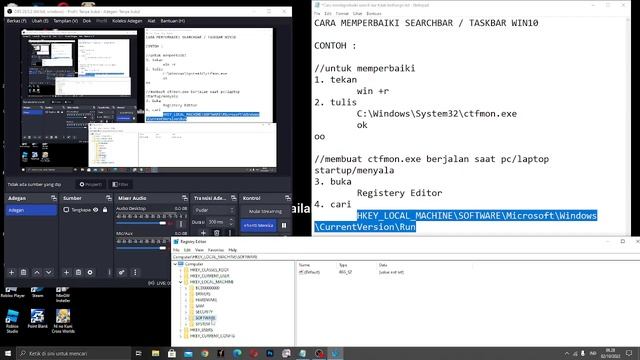Click Windows taskbar search box
This screenshot has width=640, height=360.
(74, 353)
